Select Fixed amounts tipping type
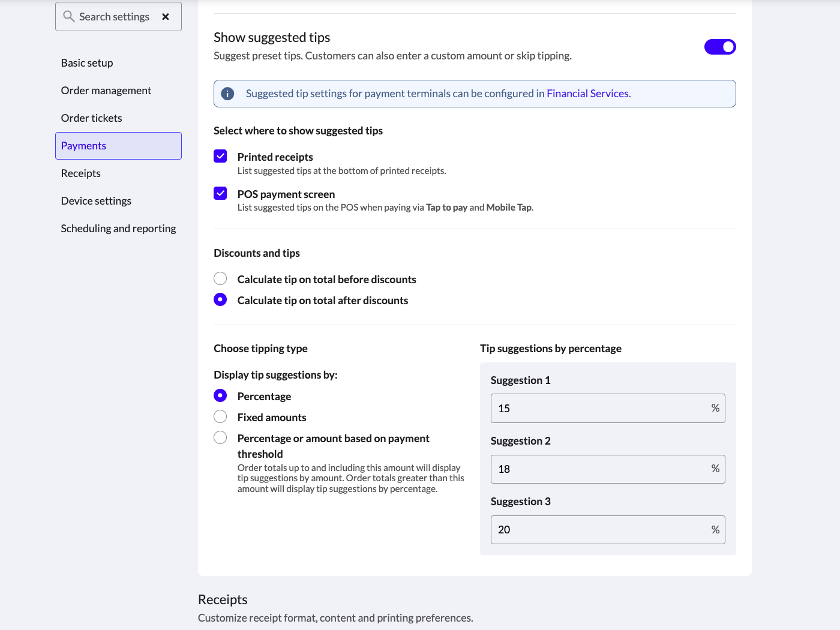This screenshot has width=840, height=630. tap(220, 416)
